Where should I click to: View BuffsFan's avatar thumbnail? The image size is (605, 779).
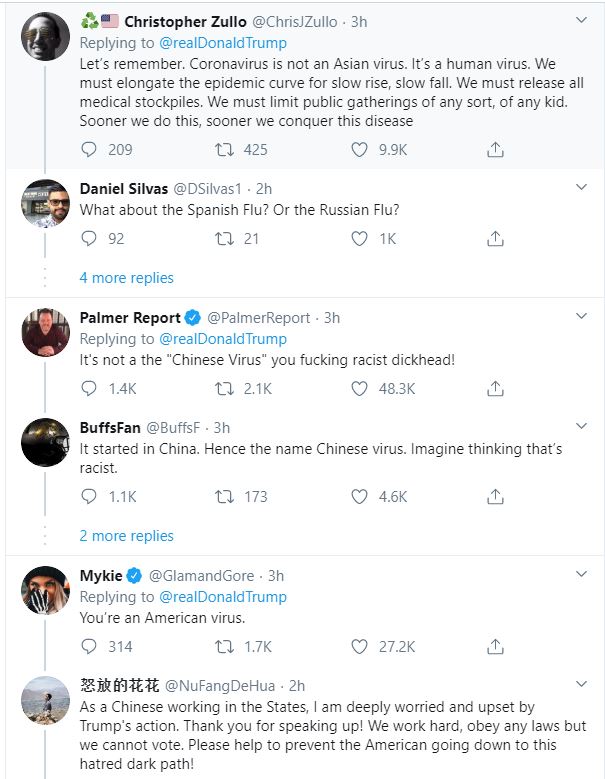pyautogui.click(x=45, y=444)
